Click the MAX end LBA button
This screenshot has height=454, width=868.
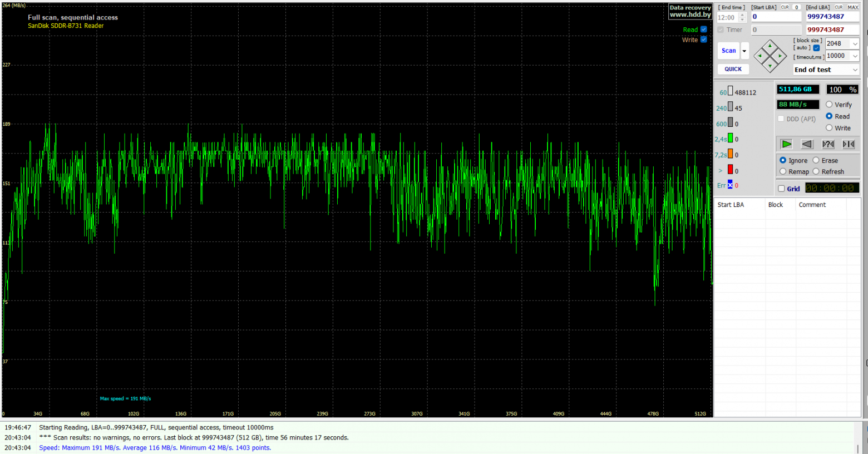click(852, 7)
